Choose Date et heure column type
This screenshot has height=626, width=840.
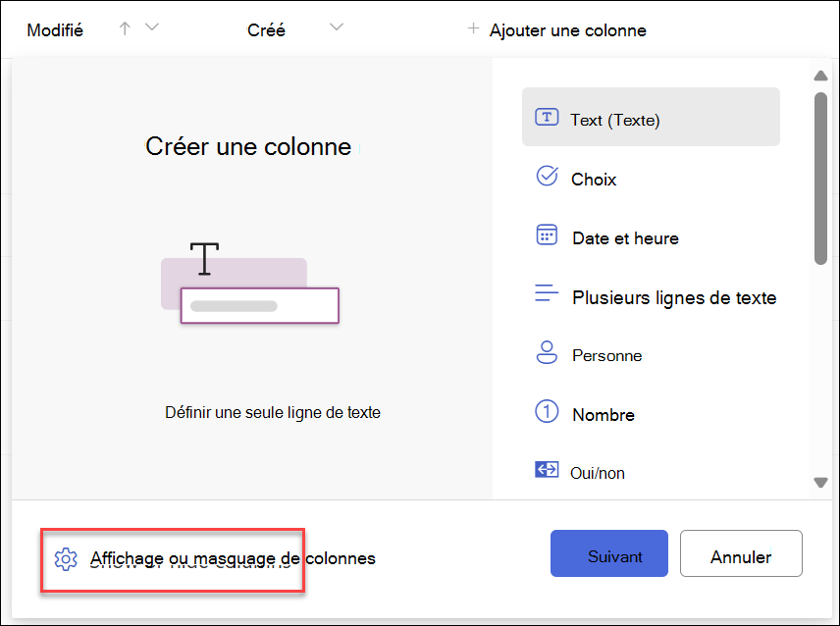coord(651,237)
